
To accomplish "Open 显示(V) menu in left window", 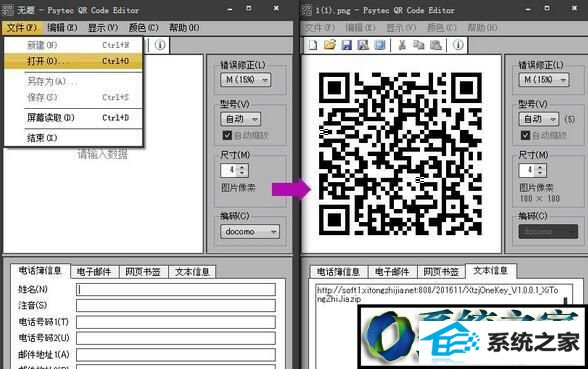I will (103, 28).
